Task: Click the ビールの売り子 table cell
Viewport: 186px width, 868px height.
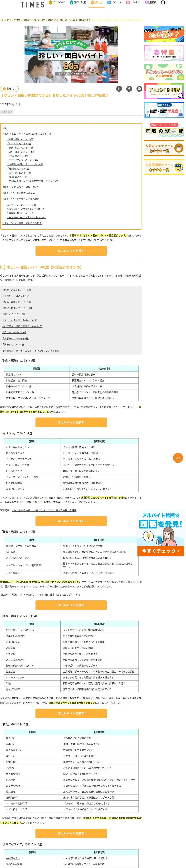Action: 32,471
